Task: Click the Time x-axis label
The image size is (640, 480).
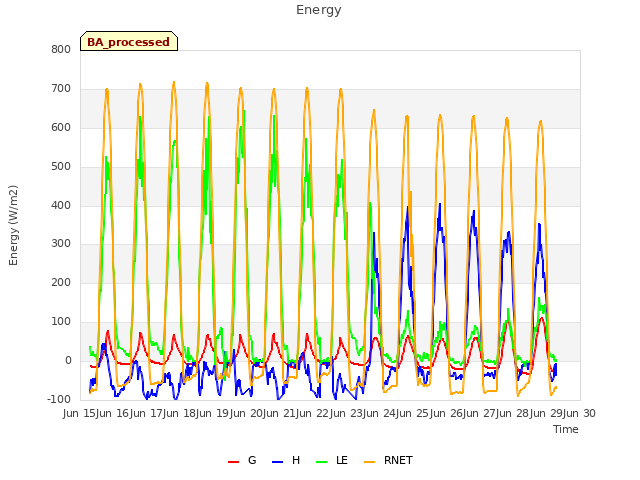Action: coord(566,429)
